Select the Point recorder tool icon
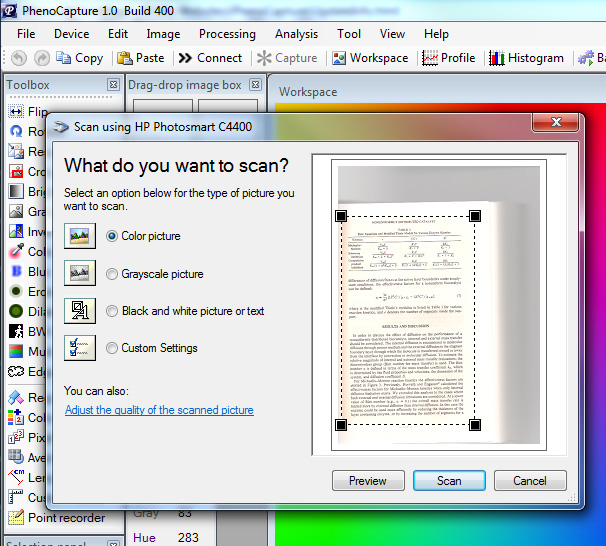The image size is (606, 546). tap(16, 518)
